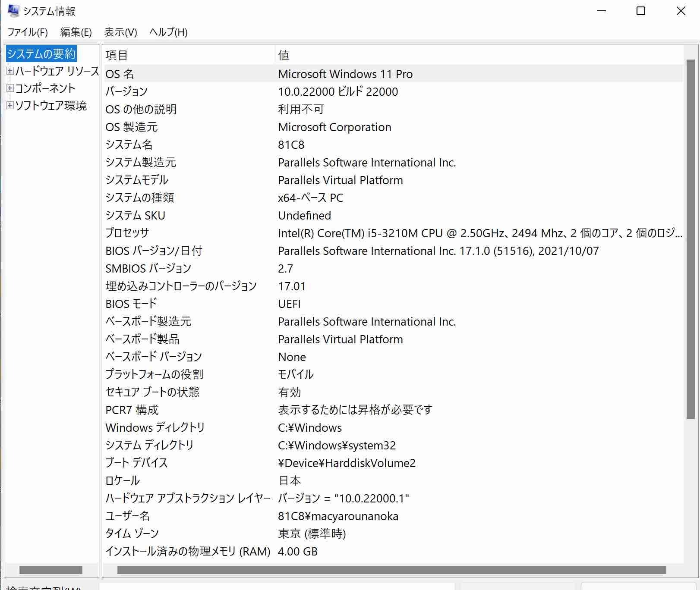700x590 pixels.
Task: Select BIOS バージョン/日付 row
Action: click(x=393, y=251)
